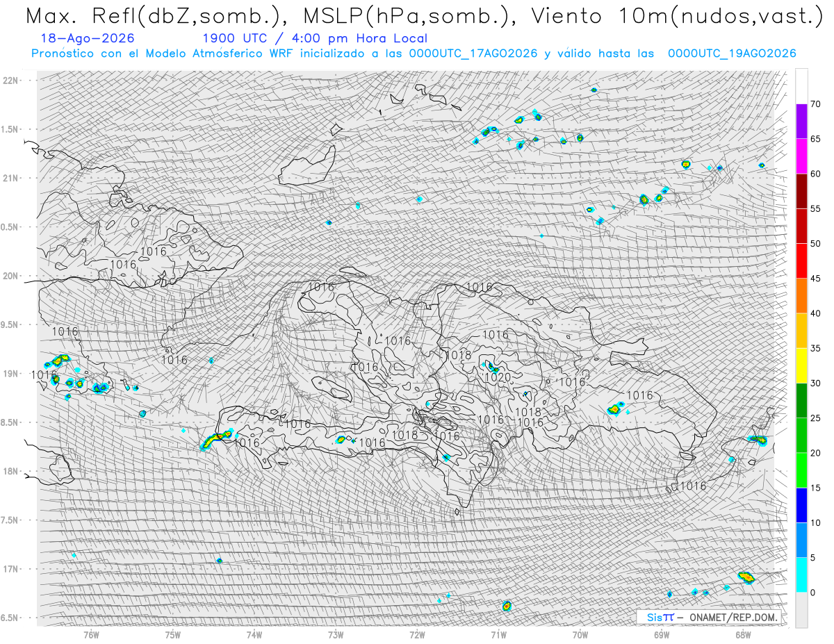
Task: Select the orange 40–45 dBZ legend swatch
Action: tap(801, 296)
